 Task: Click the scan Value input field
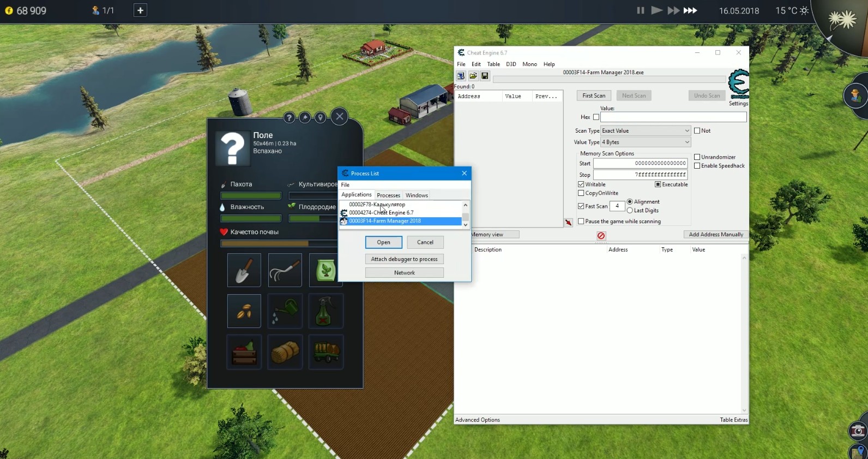(x=673, y=117)
